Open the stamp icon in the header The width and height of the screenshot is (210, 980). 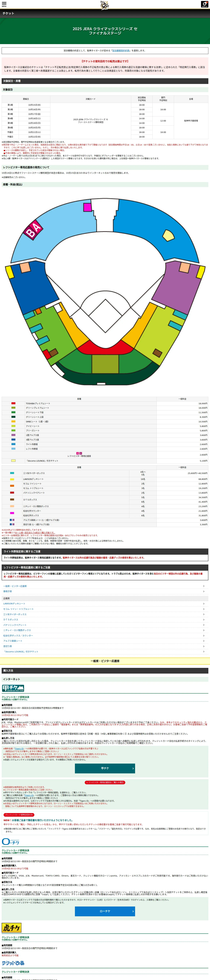pyautogui.click(x=205, y=4)
